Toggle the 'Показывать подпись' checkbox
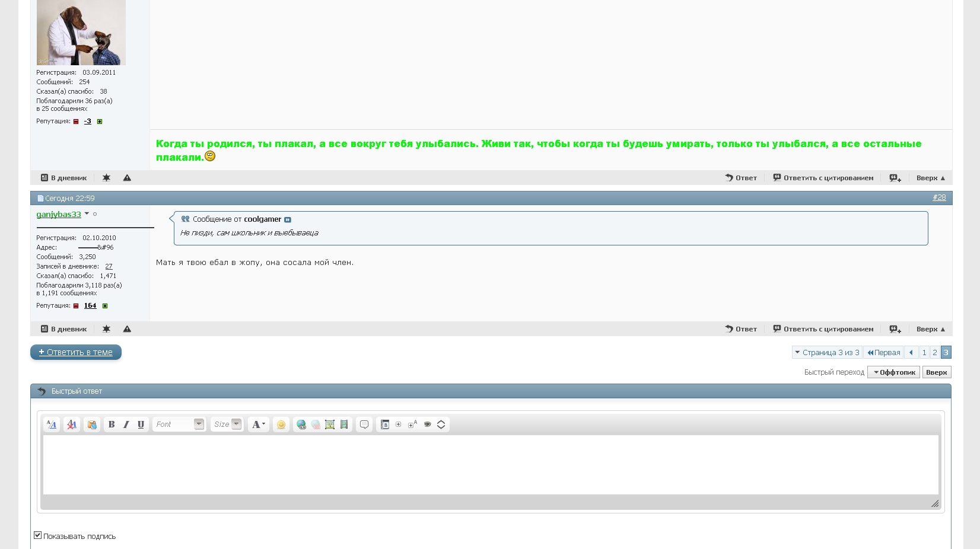 click(38, 535)
